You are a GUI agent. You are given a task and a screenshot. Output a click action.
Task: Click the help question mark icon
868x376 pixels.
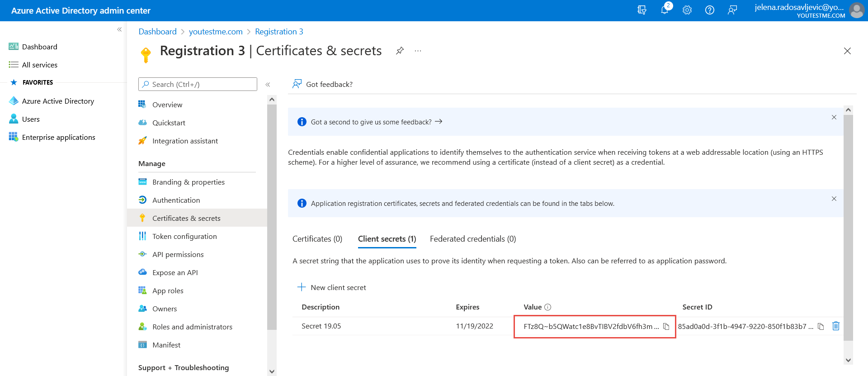(710, 10)
